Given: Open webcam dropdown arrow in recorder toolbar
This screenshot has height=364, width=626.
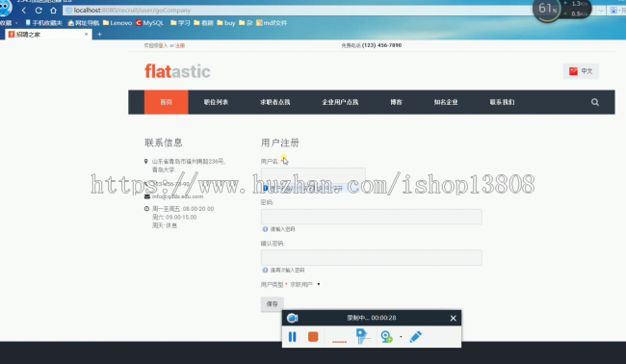Looking at the screenshot, I should (x=401, y=337).
